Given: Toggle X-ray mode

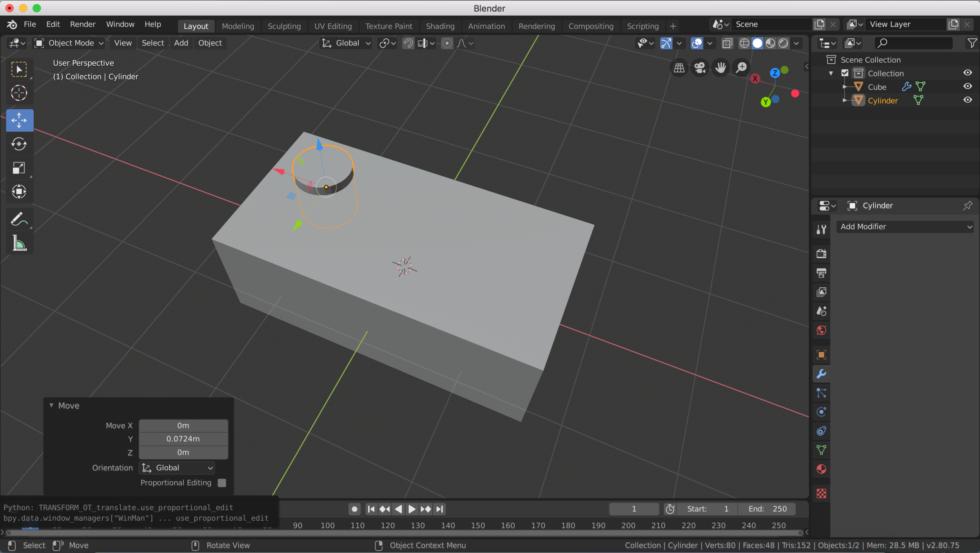Looking at the screenshot, I should (x=727, y=43).
